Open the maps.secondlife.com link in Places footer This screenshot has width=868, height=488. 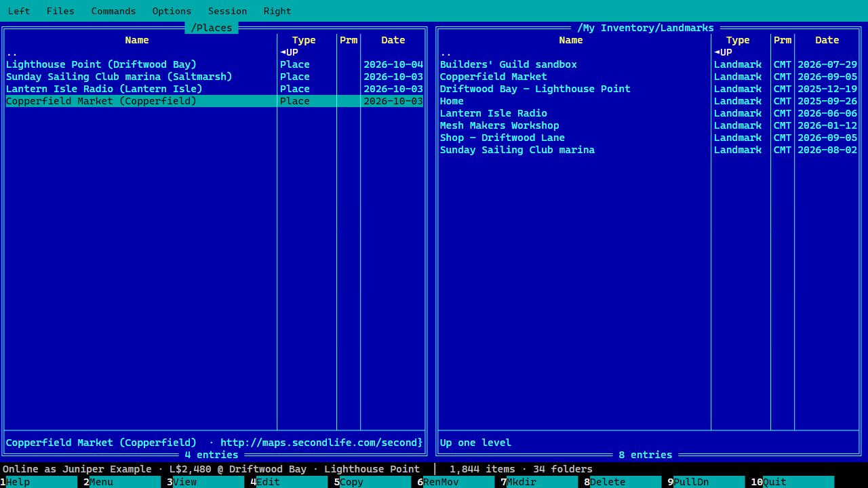coord(321,443)
